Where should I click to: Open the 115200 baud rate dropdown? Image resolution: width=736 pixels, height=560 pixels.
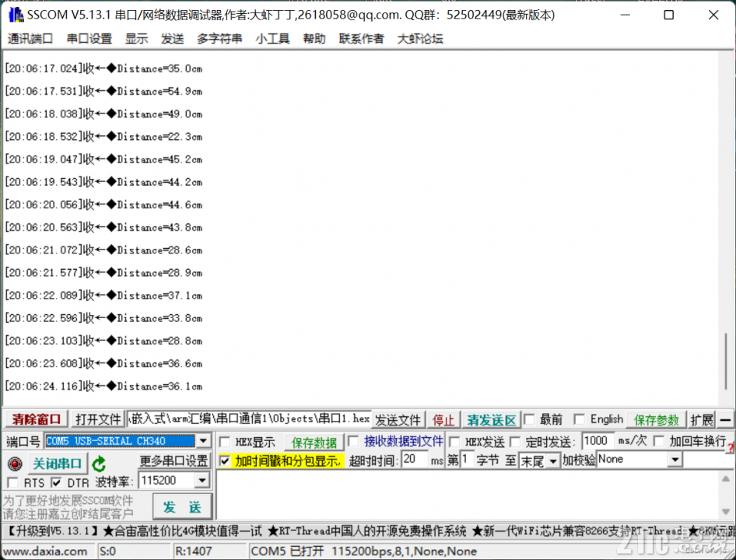(202, 480)
